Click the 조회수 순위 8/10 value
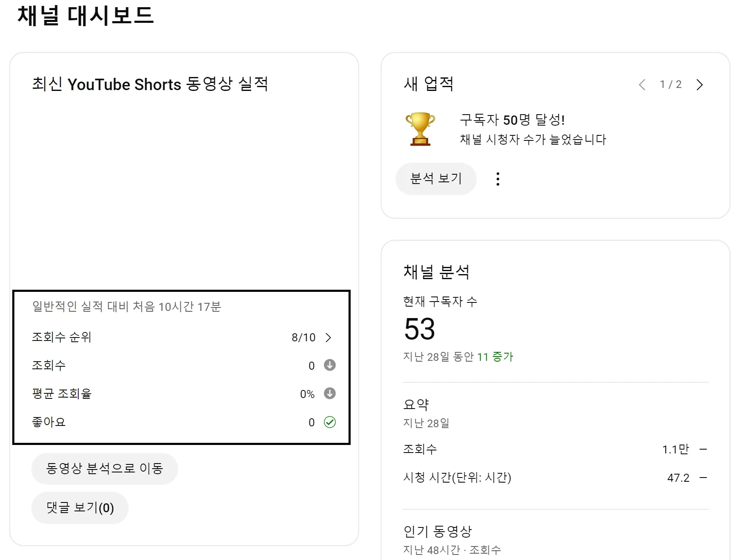This screenshot has height=560, width=733. (x=303, y=338)
